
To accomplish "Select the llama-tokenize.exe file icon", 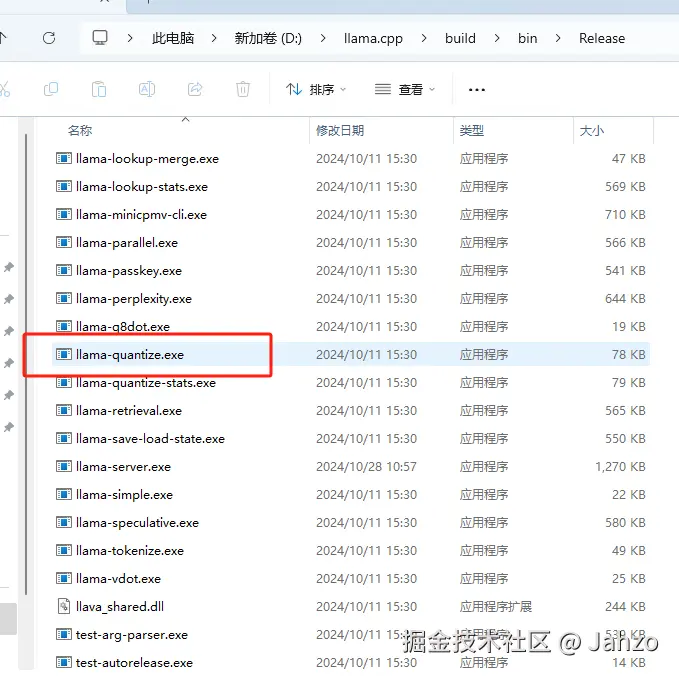I will pyautogui.click(x=64, y=550).
